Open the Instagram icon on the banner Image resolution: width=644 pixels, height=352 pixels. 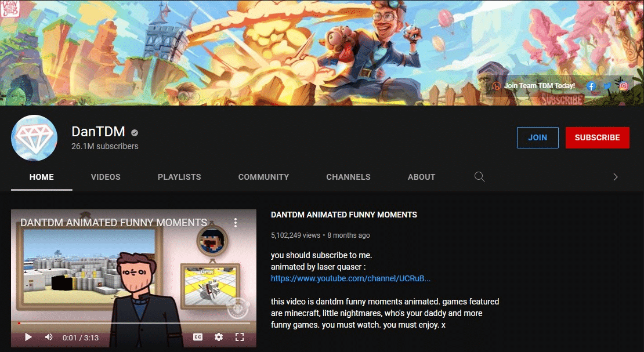click(624, 86)
